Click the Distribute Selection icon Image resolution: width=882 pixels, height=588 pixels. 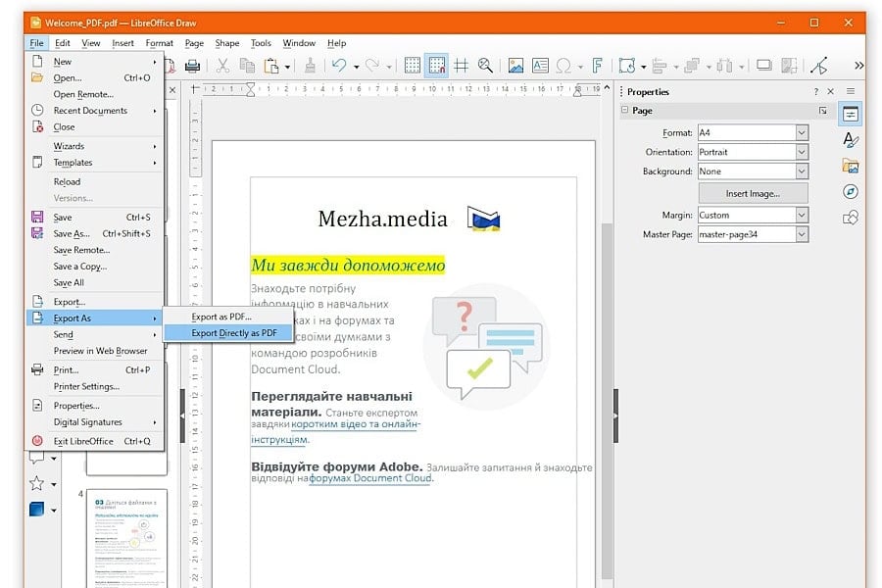point(724,66)
